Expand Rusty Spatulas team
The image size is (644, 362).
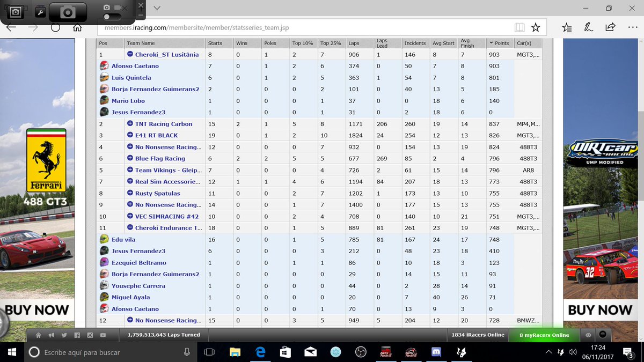pyautogui.click(x=130, y=193)
